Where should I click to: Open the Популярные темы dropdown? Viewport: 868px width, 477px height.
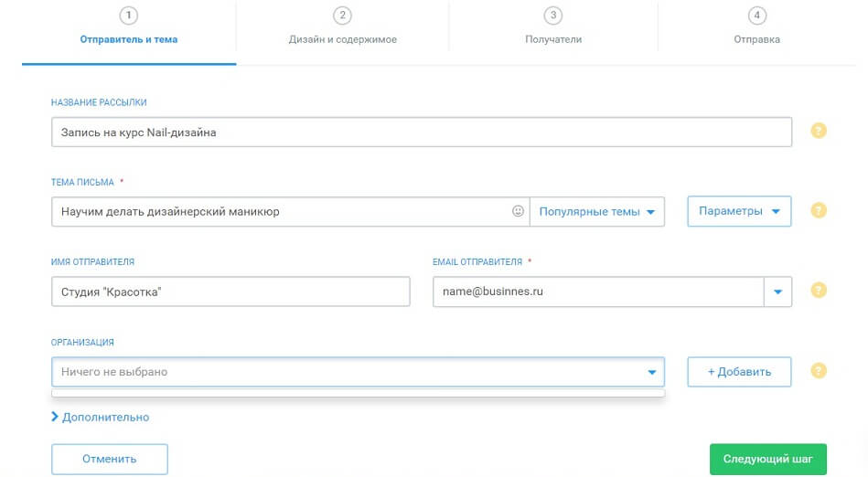[x=597, y=211]
